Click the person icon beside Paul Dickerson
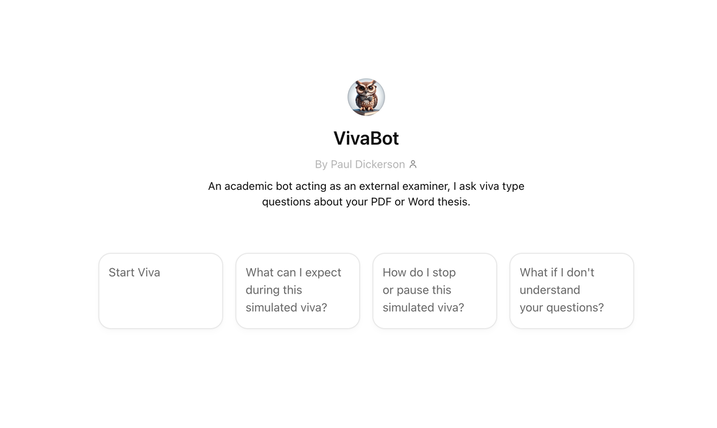717x428 pixels. click(413, 164)
